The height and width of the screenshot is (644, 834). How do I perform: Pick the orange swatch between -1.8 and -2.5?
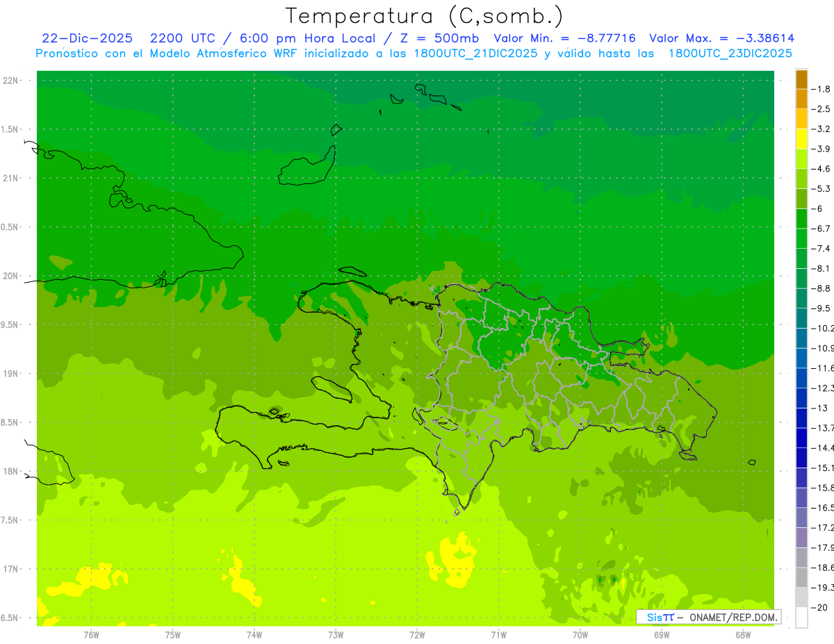tap(801, 99)
